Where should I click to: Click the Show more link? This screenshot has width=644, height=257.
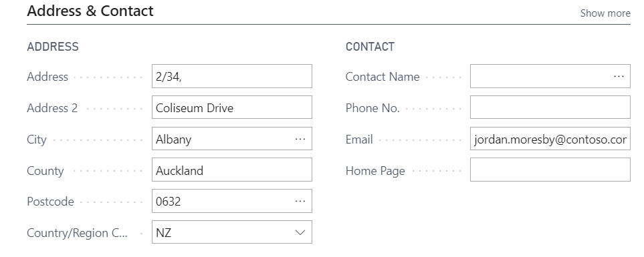605,13
